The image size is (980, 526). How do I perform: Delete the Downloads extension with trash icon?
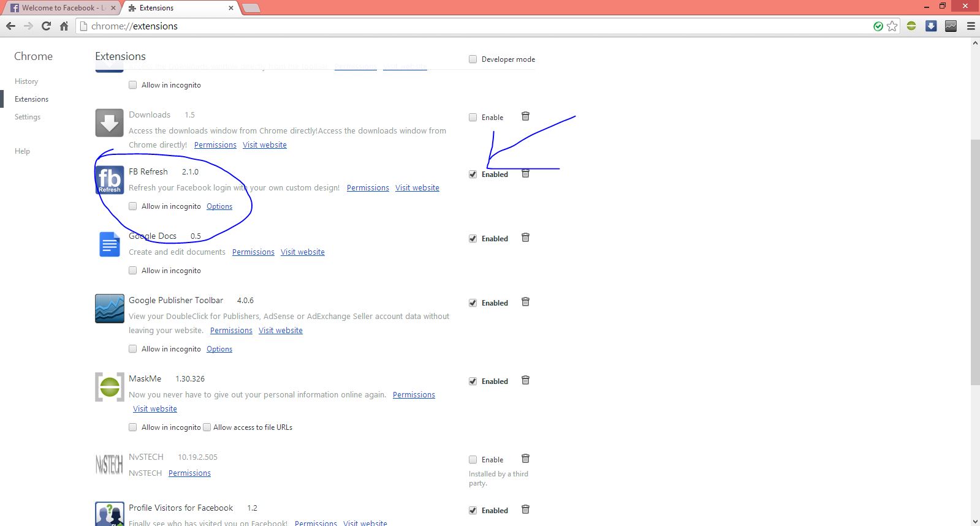525,116
